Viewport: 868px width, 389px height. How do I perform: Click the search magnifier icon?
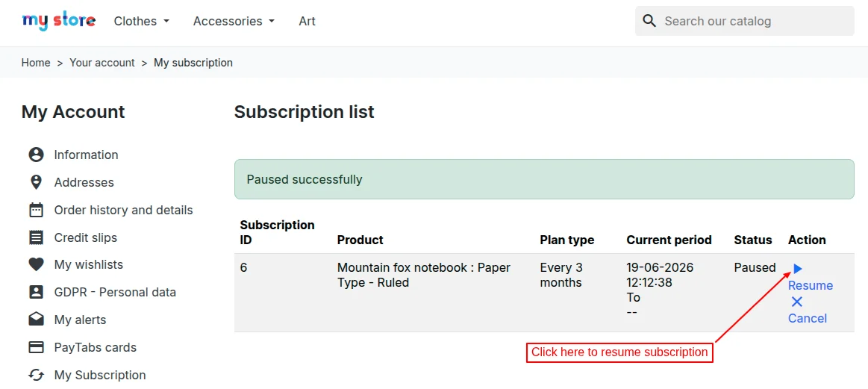649,21
